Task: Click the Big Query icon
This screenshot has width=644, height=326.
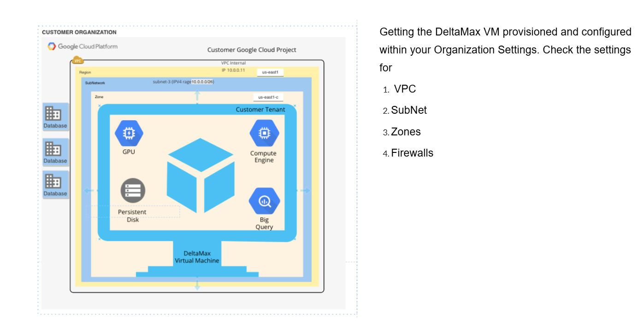Action: (264, 201)
